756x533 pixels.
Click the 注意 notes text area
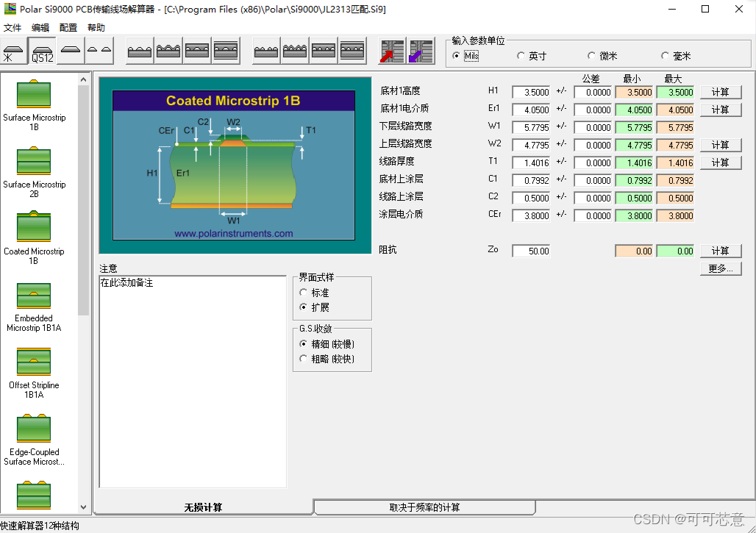[x=193, y=382]
